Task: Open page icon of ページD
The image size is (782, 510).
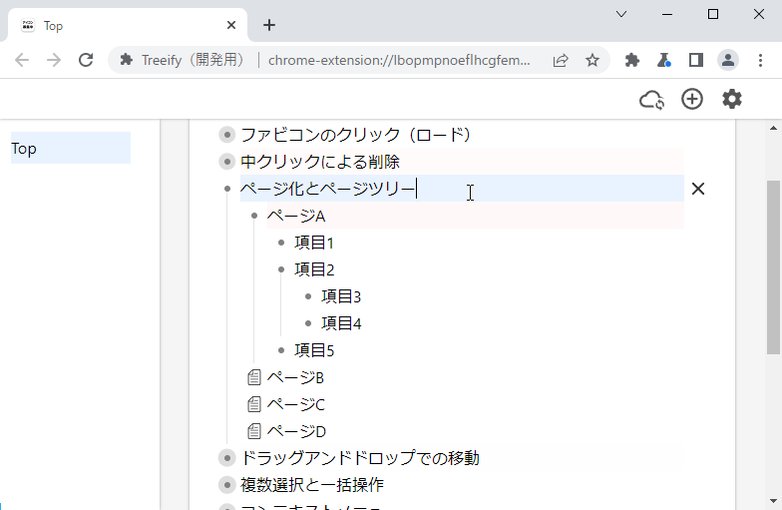Action: [254, 431]
